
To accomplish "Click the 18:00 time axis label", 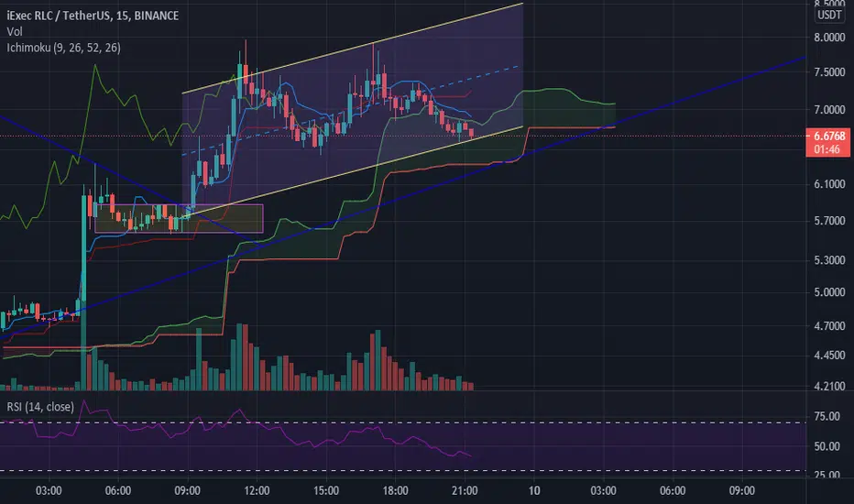I will [x=396, y=491].
